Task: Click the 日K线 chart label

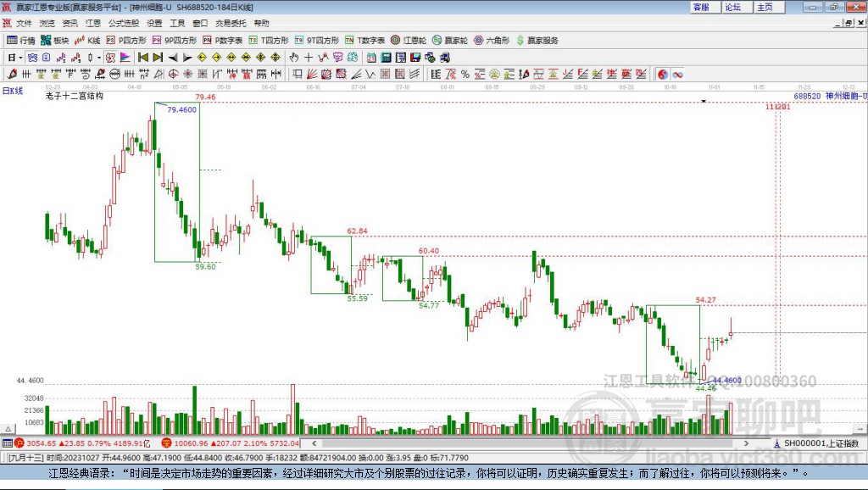Action: pyautogui.click(x=12, y=92)
